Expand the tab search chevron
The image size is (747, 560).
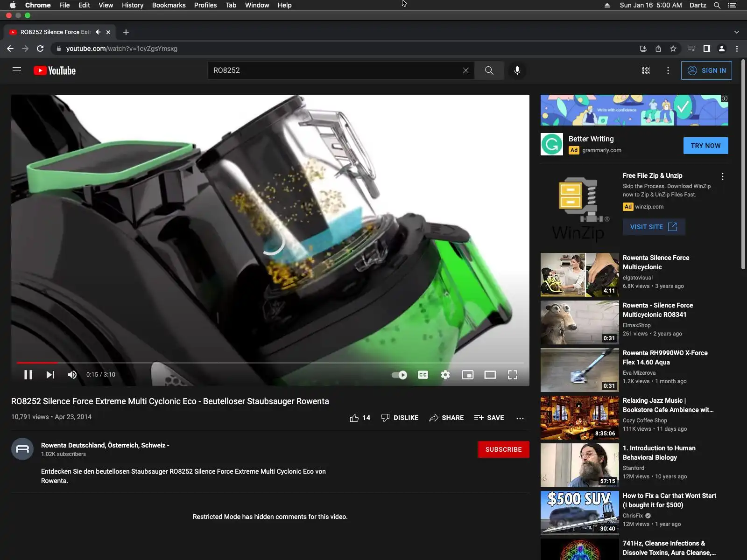(737, 32)
